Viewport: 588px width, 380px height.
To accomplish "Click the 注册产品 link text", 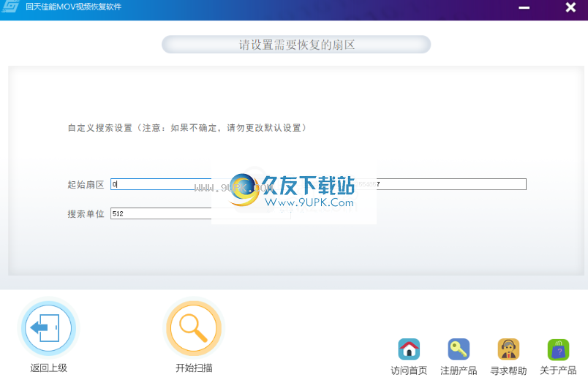I will tap(459, 370).
